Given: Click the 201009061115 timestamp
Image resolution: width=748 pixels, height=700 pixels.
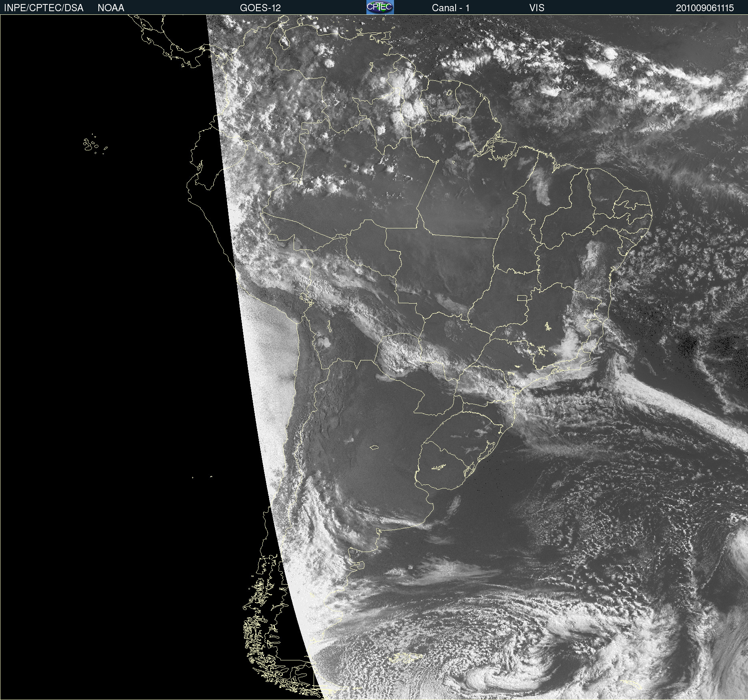Looking at the screenshot, I should [705, 8].
